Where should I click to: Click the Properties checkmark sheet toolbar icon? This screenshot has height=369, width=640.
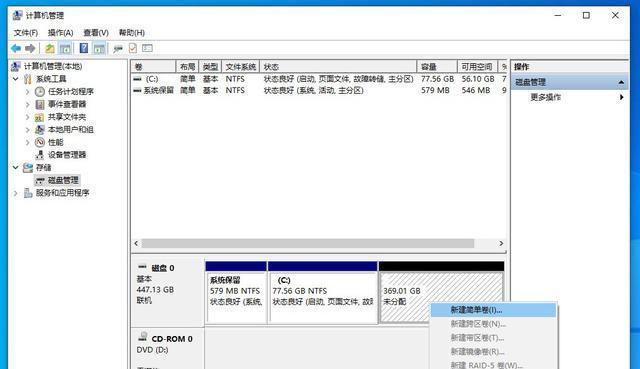tap(133, 48)
